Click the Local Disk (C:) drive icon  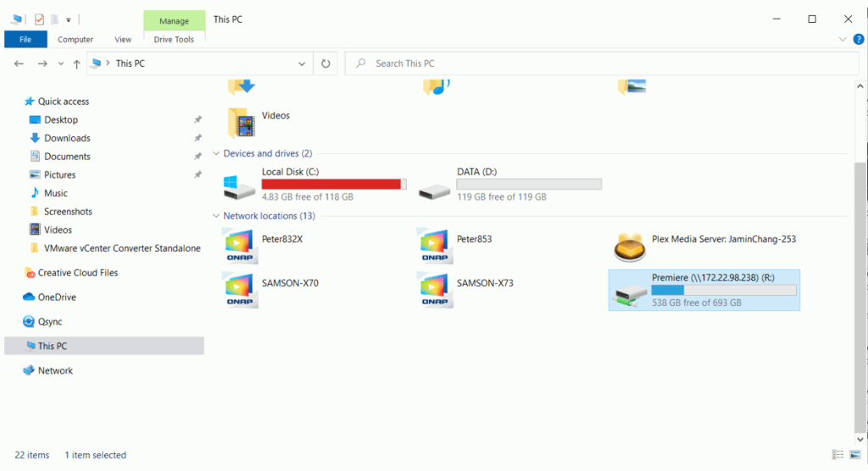click(240, 188)
